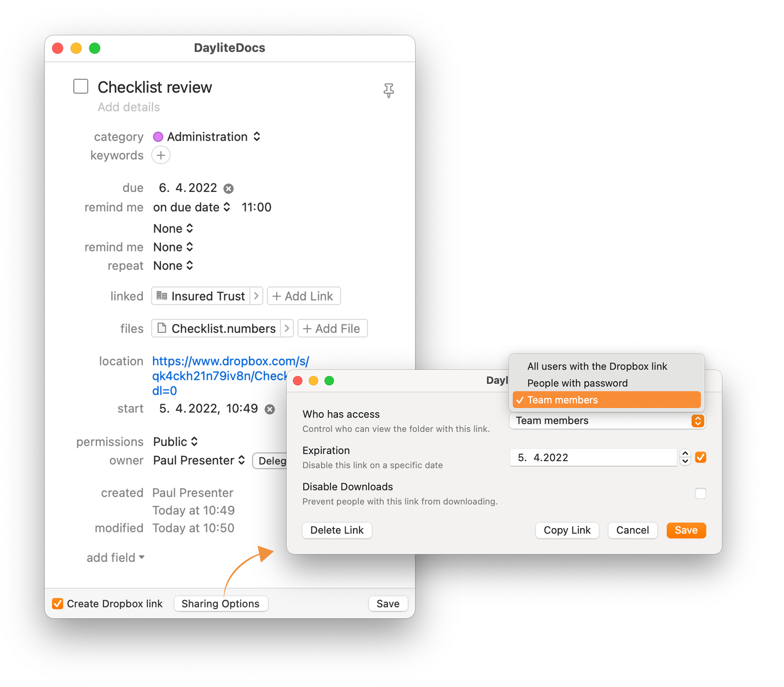Click the Copy Link button
Screen dimensions: 784x687
pos(567,530)
